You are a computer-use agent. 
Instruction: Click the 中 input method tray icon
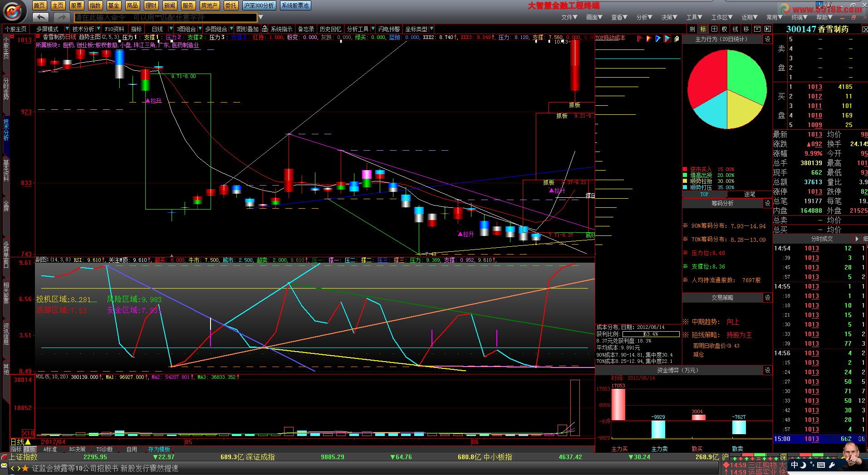click(x=794, y=465)
